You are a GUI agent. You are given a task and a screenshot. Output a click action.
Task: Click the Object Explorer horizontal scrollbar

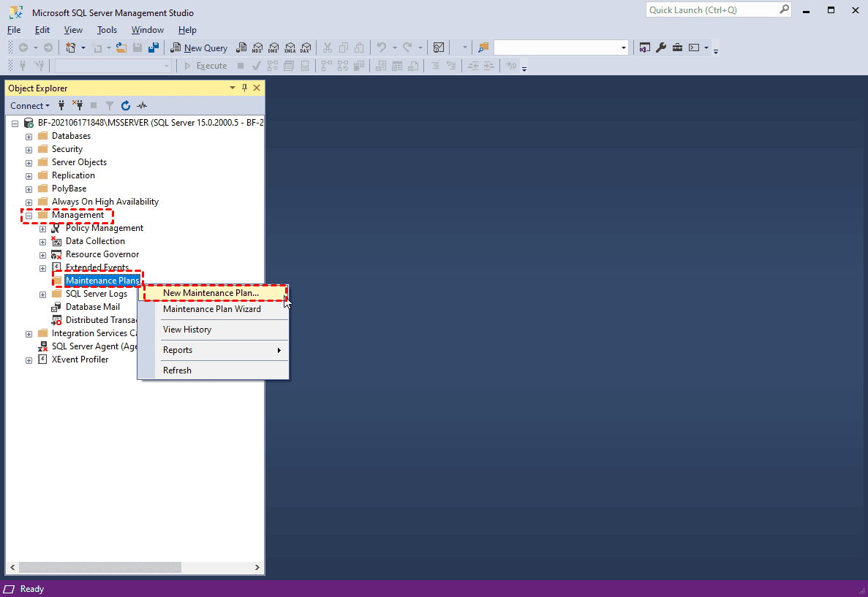point(100,567)
